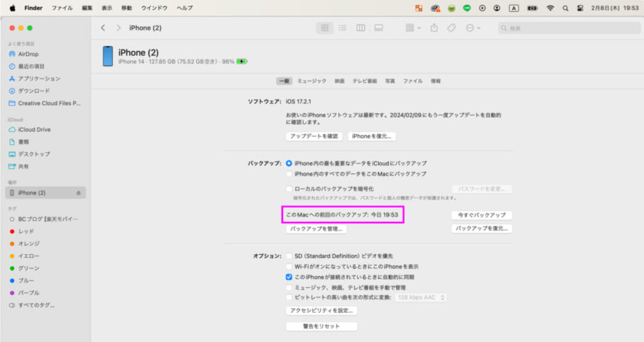Switch to the 写真 tab
Viewport: 644px width, 342px height.
(x=390, y=81)
